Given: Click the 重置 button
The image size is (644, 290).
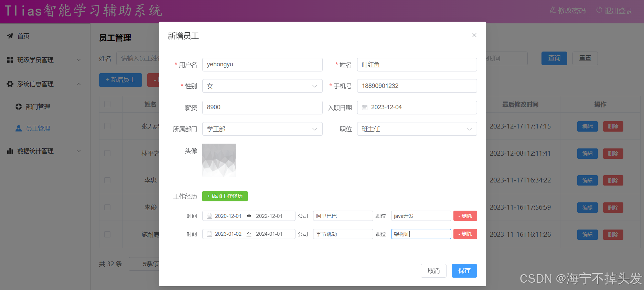Looking at the screenshot, I should click(585, 58).
